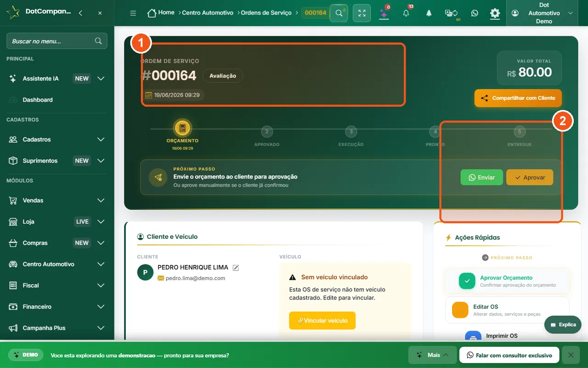
Task: Dismiss the demo banner with X
Action: (x=571, y=355)
